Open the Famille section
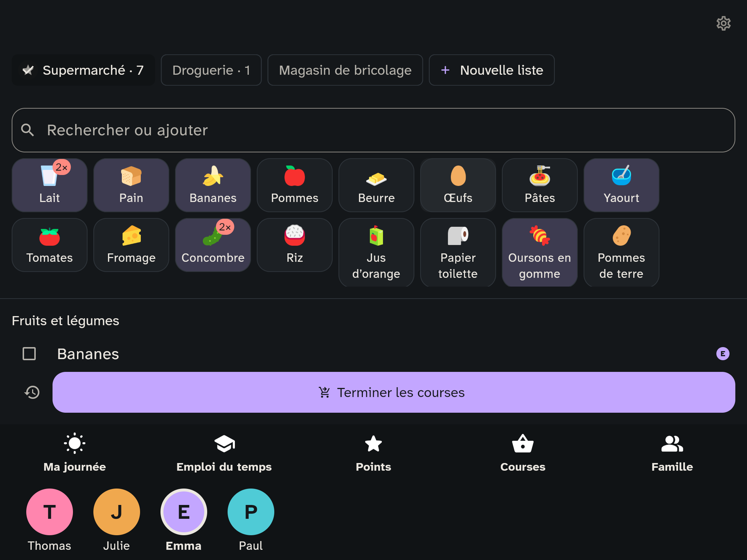This screenshot has width=747, height=560. coord(672,453)
